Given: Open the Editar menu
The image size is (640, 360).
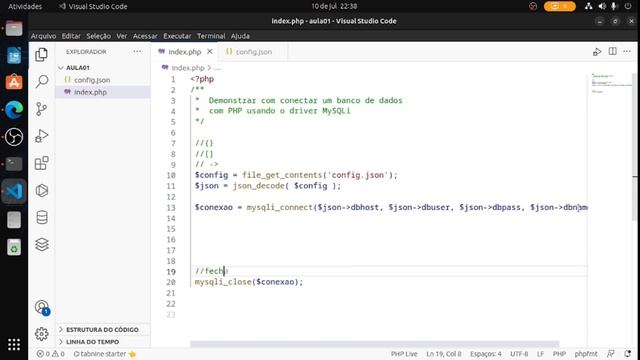Looking at the screenshot, I should [71, 36].
